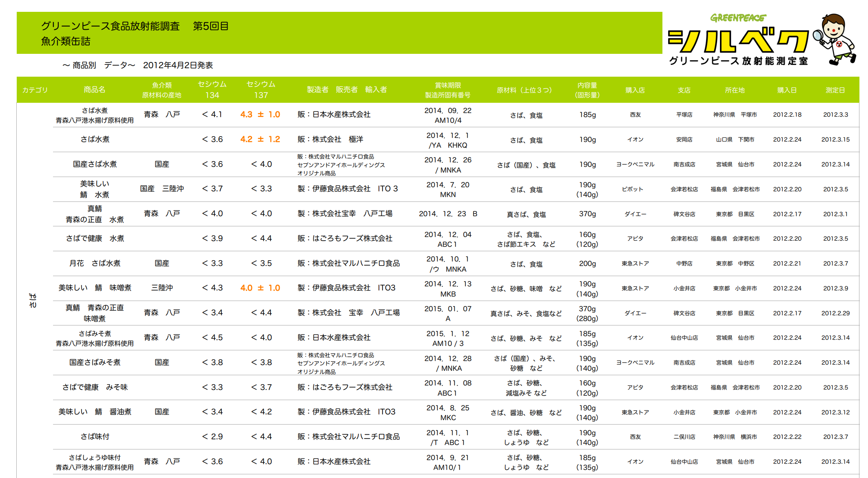The height and width of the screenshot is (478, 868).
Task: Click the measurement date 2012.3.3
Action: click(x=835, y=115)
